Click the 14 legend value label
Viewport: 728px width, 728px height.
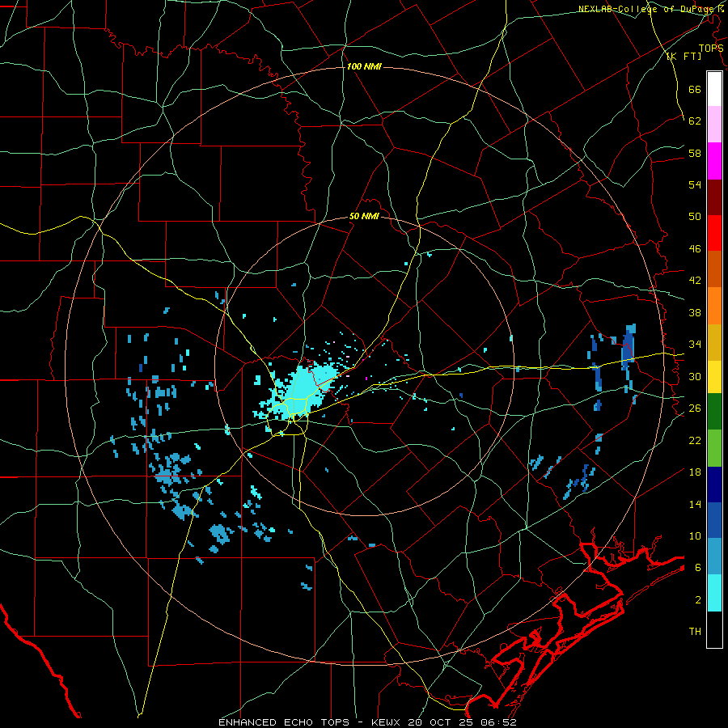(695, 504)
